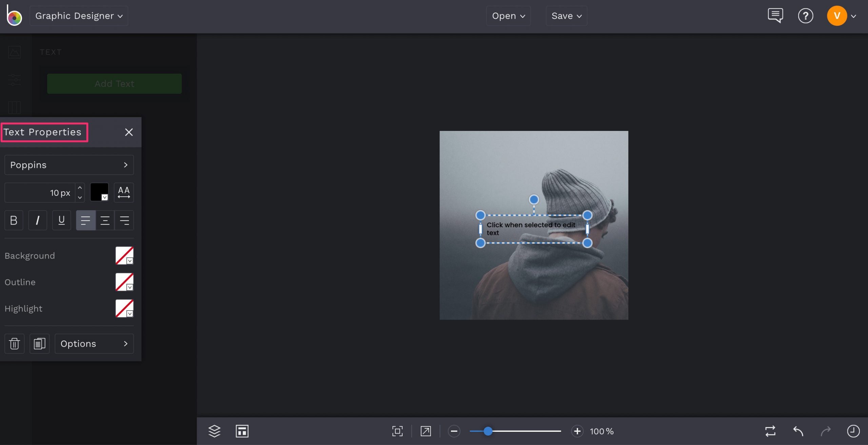Click the templates icon in bottom toolbar
This screenshot has width=868, height=445.
242,431
